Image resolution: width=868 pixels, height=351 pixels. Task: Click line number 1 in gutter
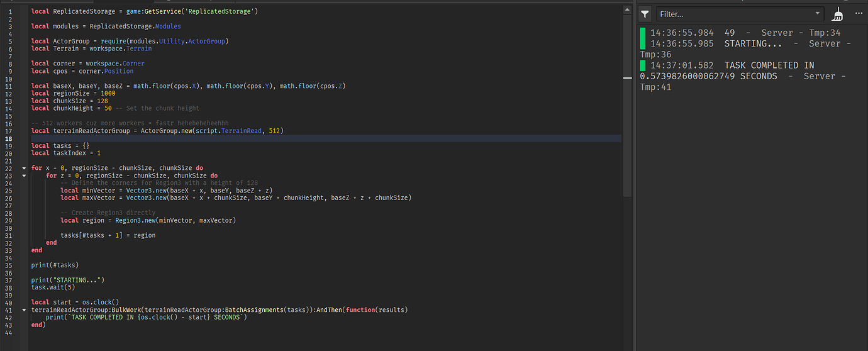(x=11, y=11)
